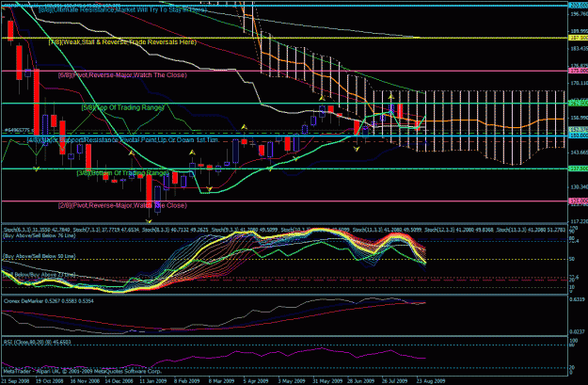Click the [3/8] Bottom Of Trading Range label
Image resolution: width=588 pixels, height=385 pixels.
click(x=122, y=173)
